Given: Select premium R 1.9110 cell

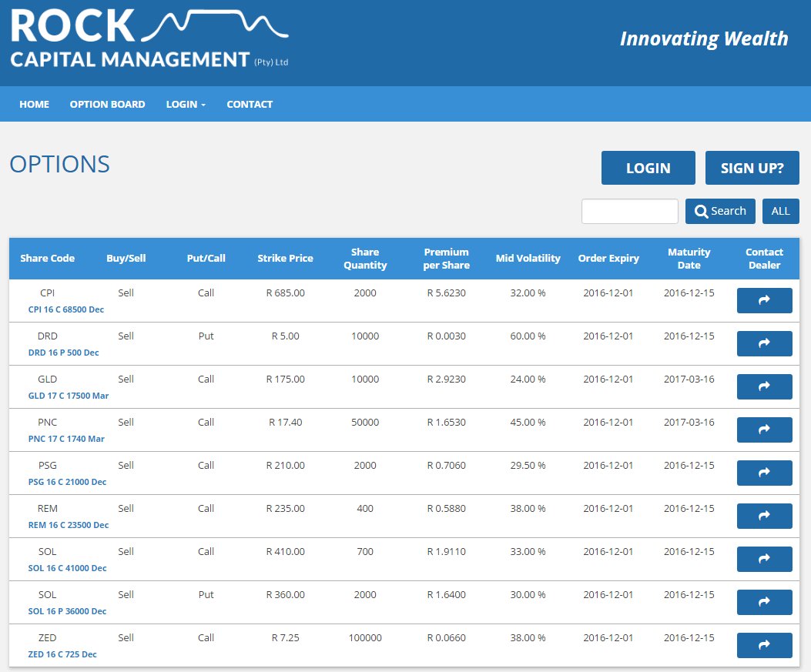Looking at the screenshot, I should point(447,551).
